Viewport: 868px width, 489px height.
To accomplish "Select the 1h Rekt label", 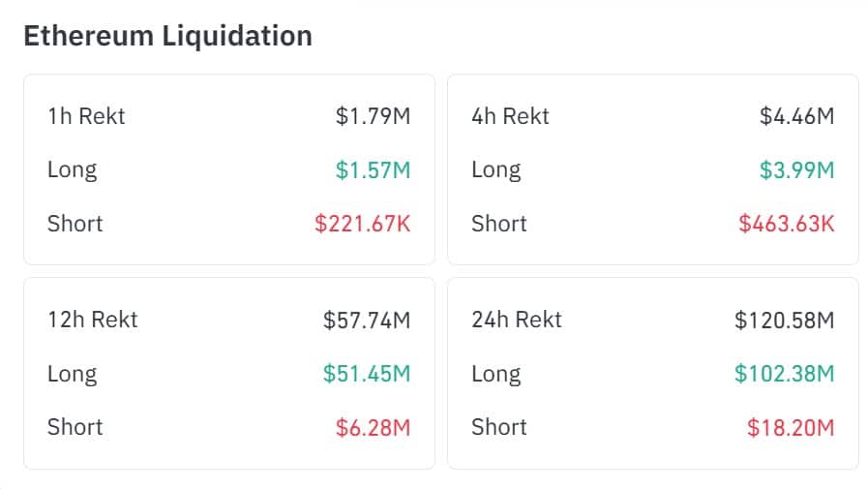I will click(x=86, y=116).
